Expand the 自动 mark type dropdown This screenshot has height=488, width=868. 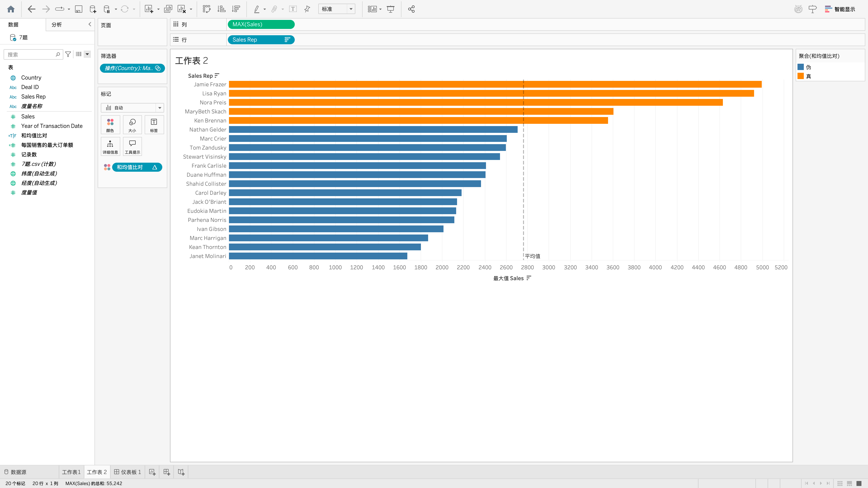[x=132, y=108]
